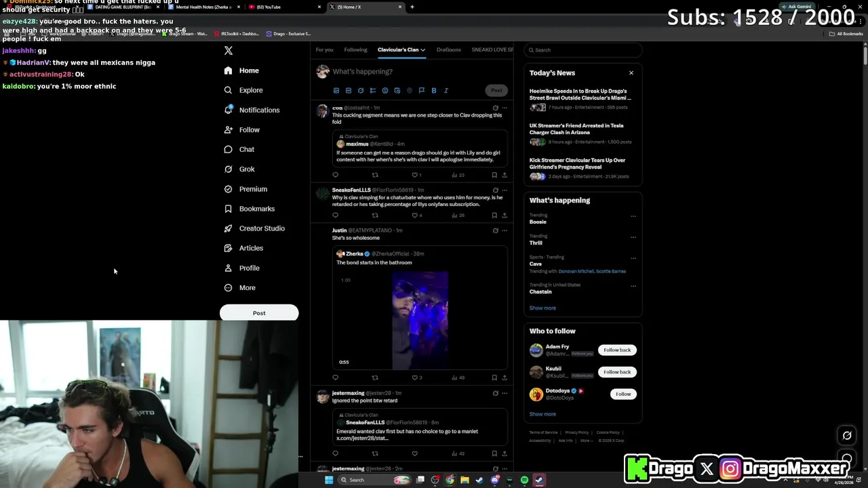868x488 pixels.
Task: Bookmark Justin's She's so wholesome post
Action: pyautogui.click(x=494, y=378)
